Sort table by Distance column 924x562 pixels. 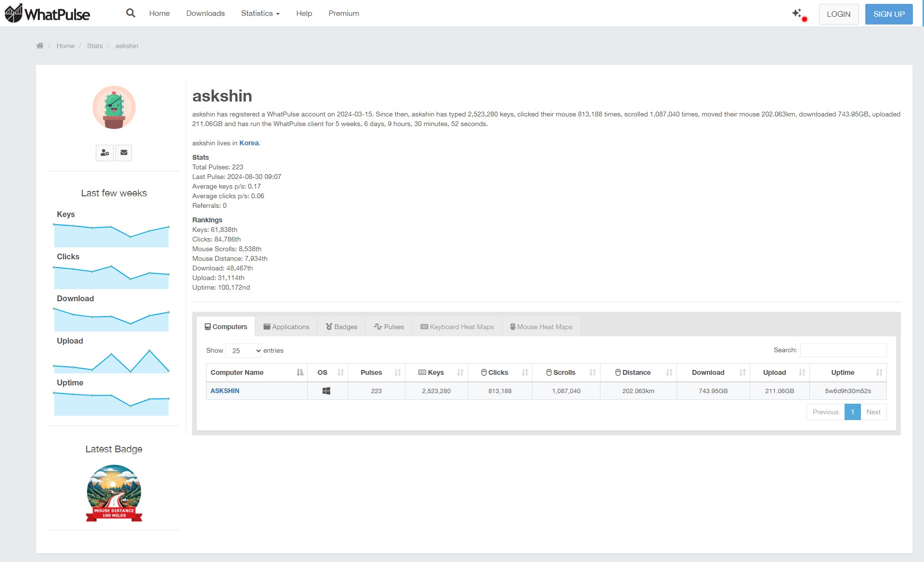[638, 372]
